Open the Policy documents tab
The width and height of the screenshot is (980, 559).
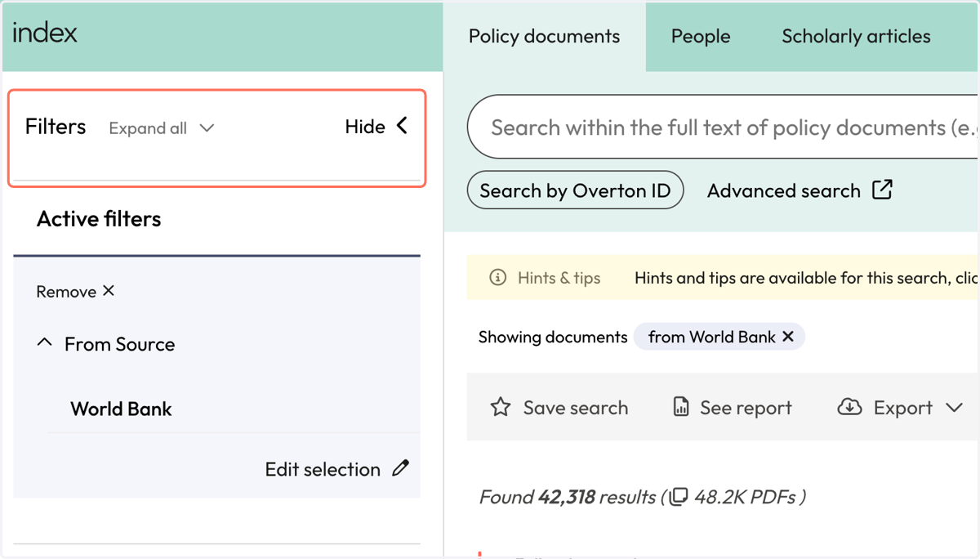tap(544, 37)
